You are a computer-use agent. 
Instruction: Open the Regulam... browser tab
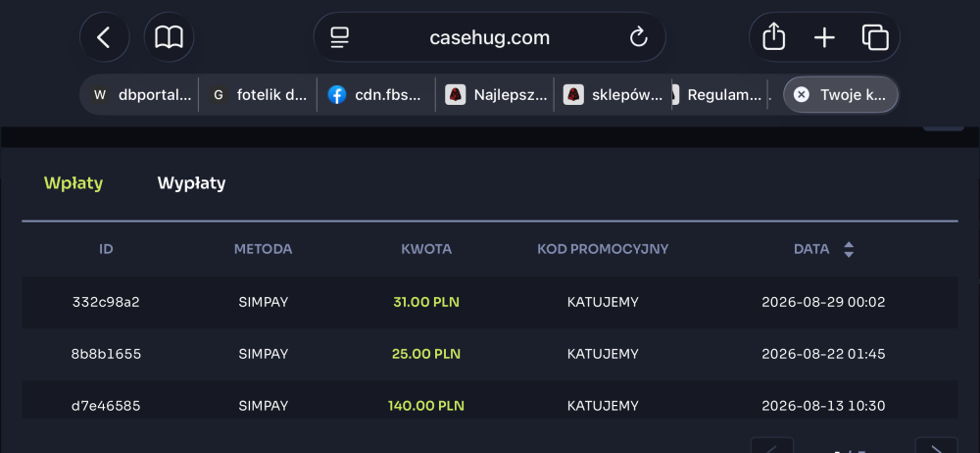point(718,95)
